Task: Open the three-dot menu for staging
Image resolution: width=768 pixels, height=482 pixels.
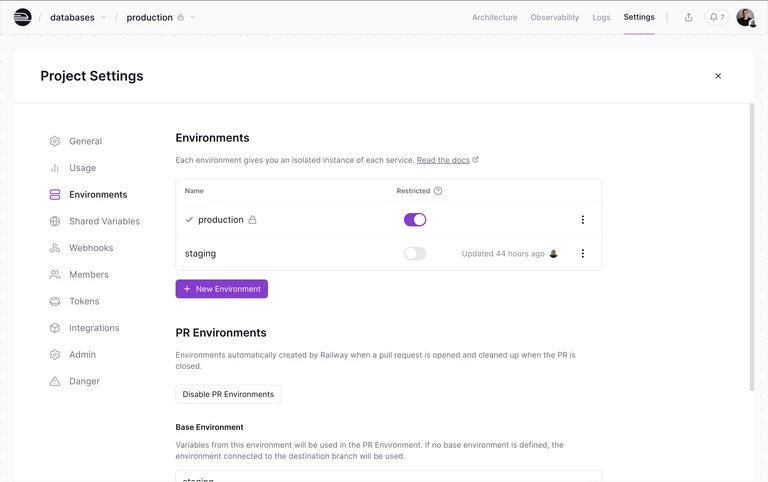Action: pyautogui.click(x=582, y=254)
